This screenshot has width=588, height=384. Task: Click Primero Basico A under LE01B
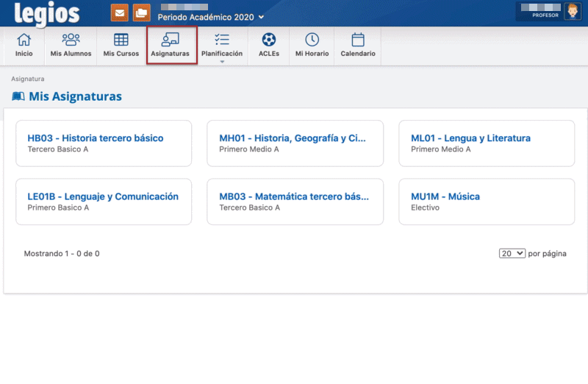(58, 208)
